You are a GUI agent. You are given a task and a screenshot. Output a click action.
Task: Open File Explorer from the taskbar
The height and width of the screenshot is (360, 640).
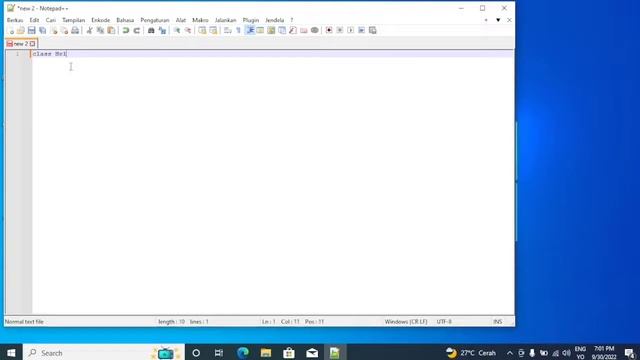point(266,353)
